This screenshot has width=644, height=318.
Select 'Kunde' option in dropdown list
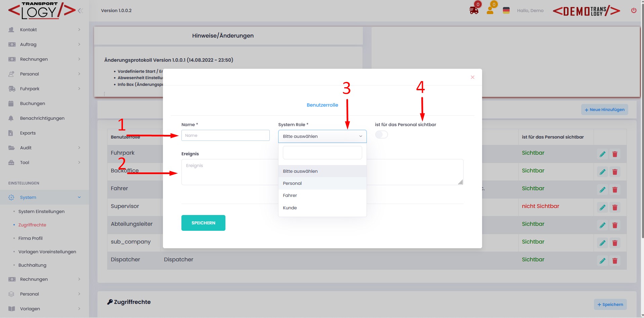pos(290,208)
